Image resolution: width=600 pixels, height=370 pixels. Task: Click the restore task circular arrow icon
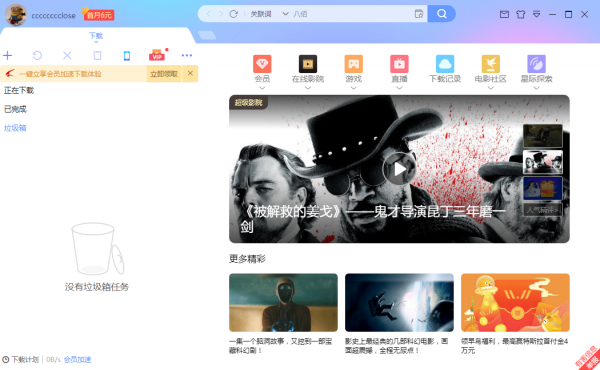37,55
